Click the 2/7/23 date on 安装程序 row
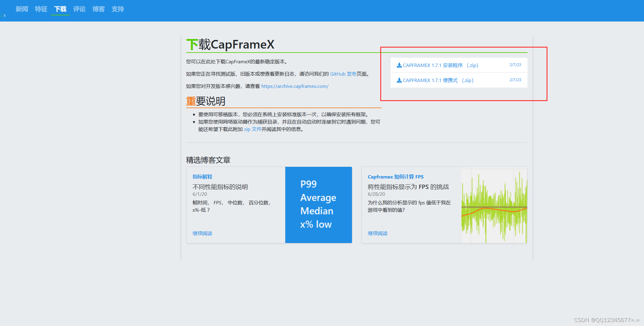The image size is (644, 326). pyautogui.click(x=515, y=65)
